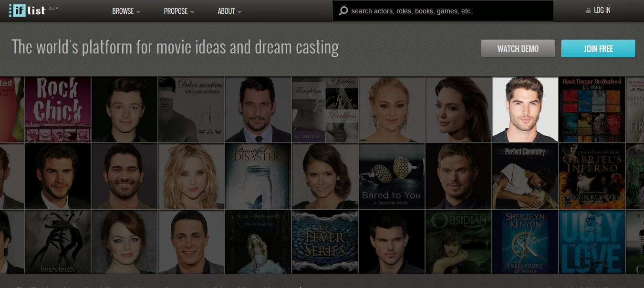Click the Join Free button
The height and width of the screenshot is (288, 644).
pos(598,49)
